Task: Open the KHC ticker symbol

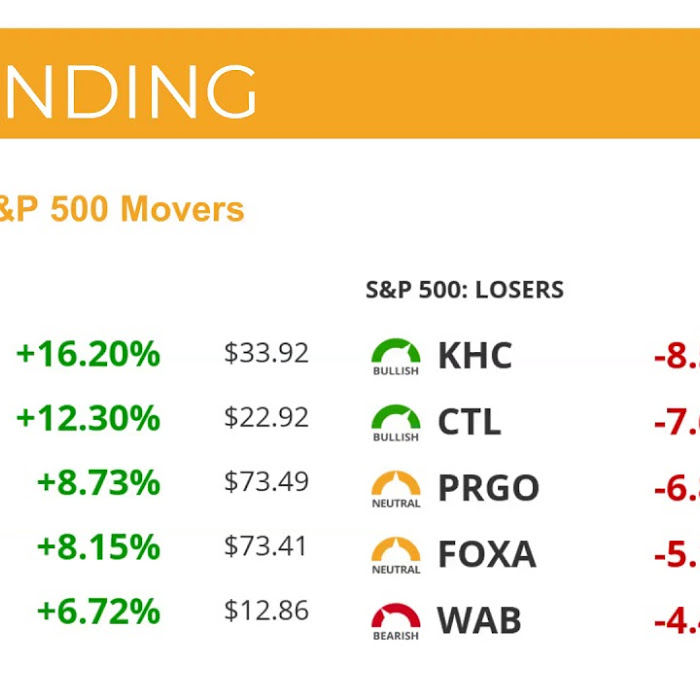Action: coord(475,355)
